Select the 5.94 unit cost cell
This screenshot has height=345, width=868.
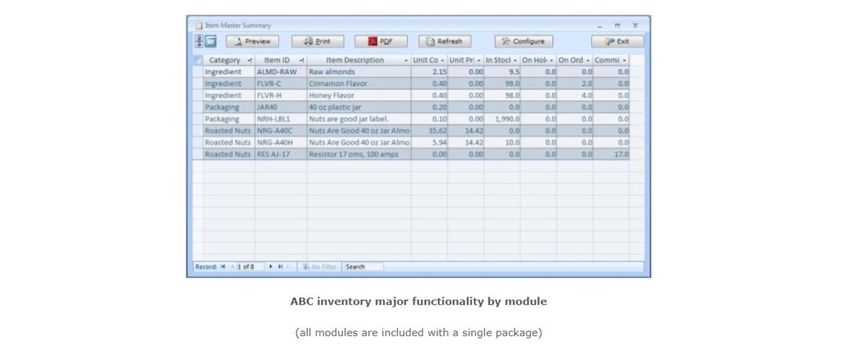429,142
